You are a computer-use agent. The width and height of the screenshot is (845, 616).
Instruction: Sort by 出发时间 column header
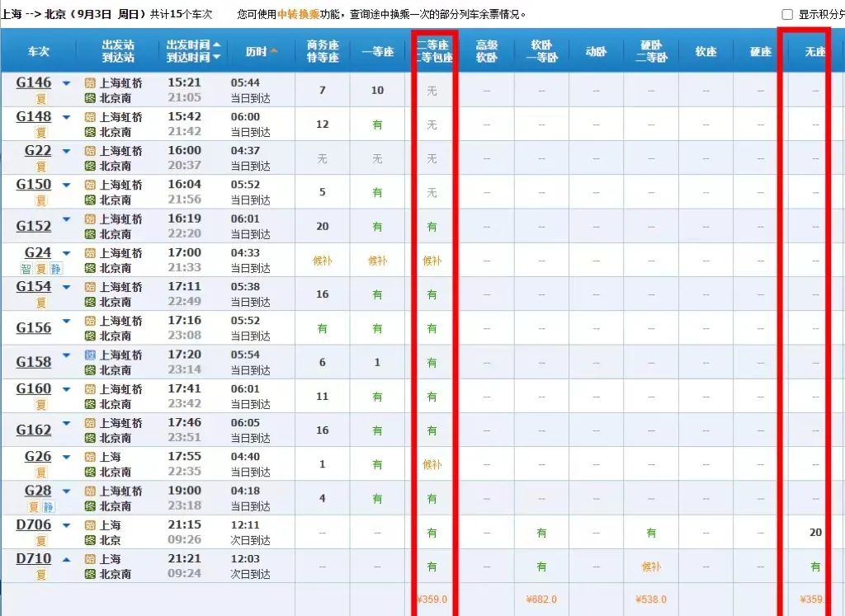coord(193,45)
